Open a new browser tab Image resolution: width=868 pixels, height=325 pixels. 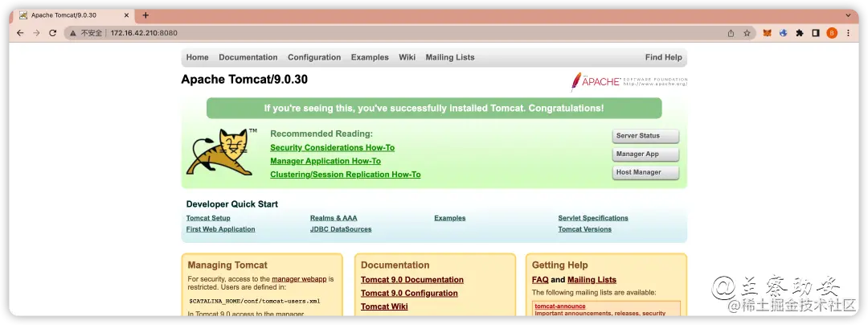click(x=145, y=15)
